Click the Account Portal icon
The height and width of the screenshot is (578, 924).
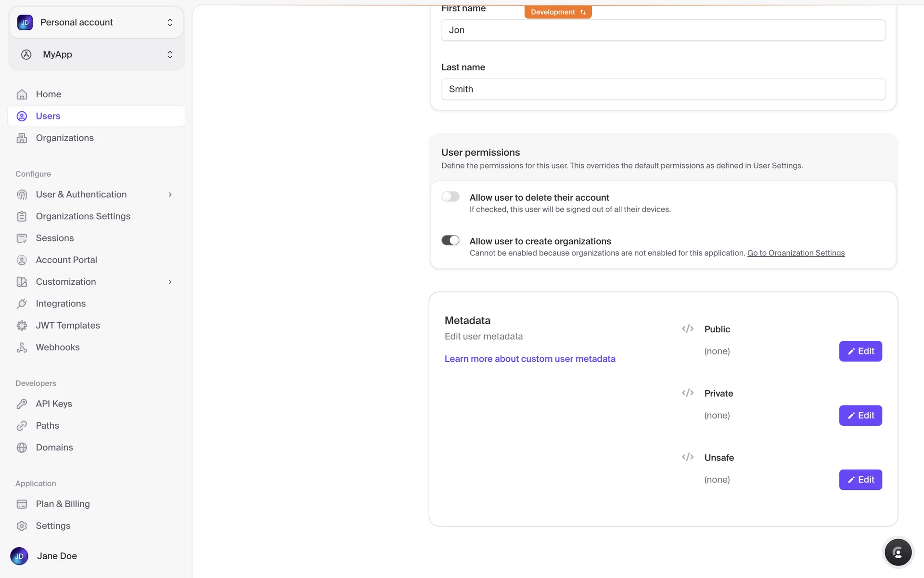pos(22,260)
